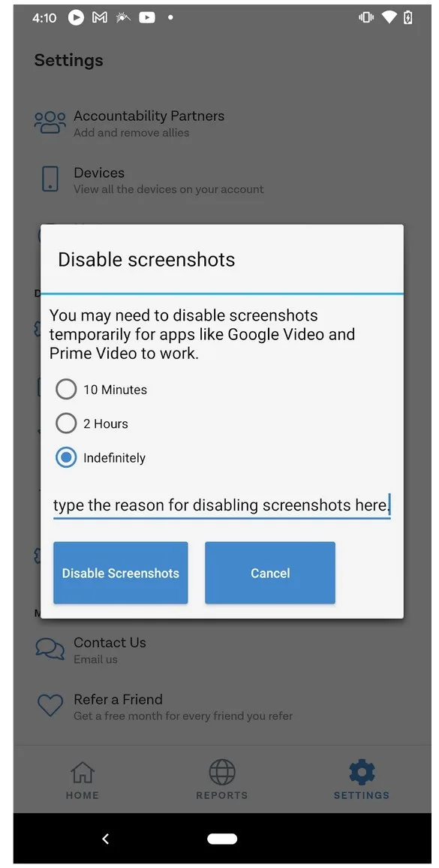
Task: Tap the Android back arrow
Action: tap(105, 839)
